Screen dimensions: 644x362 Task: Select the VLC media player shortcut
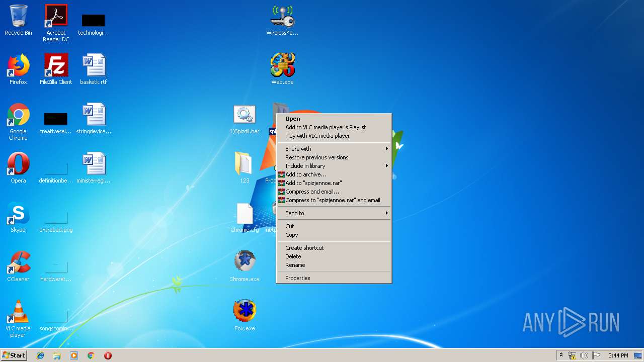tap(18, 318)
